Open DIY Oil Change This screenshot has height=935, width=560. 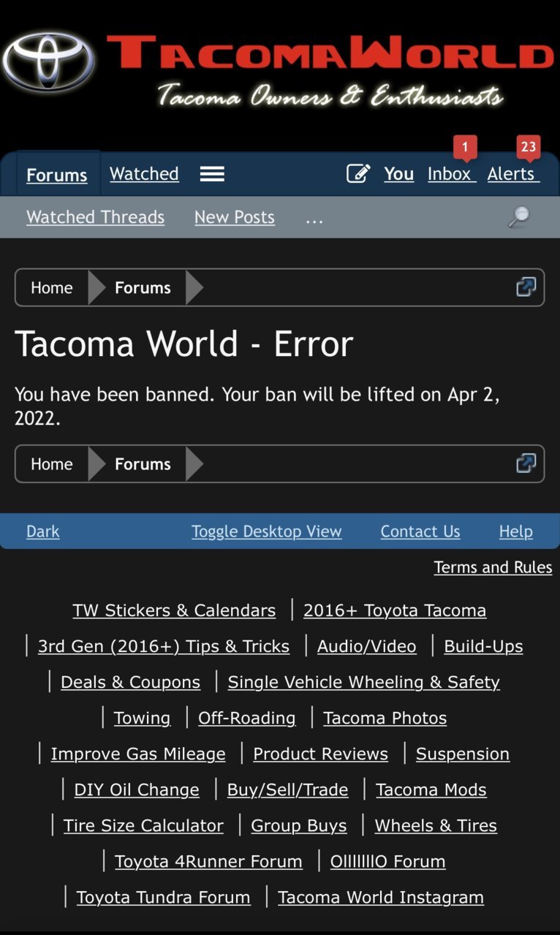137,790
